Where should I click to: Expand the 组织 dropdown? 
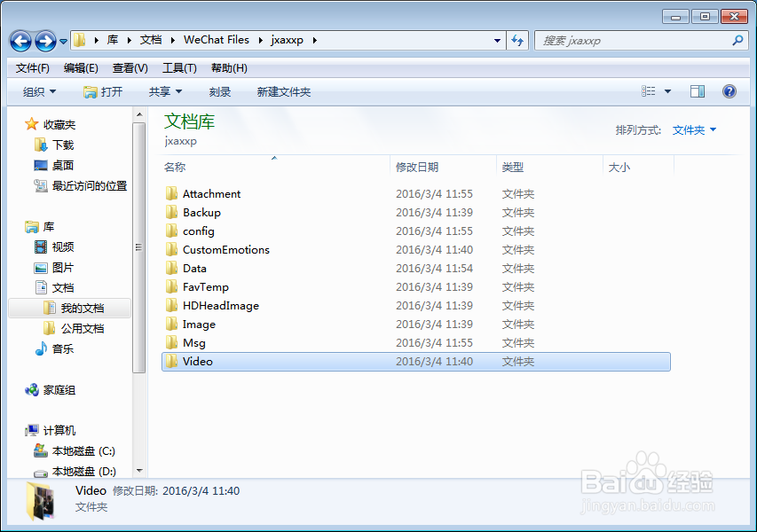(40, 91)
